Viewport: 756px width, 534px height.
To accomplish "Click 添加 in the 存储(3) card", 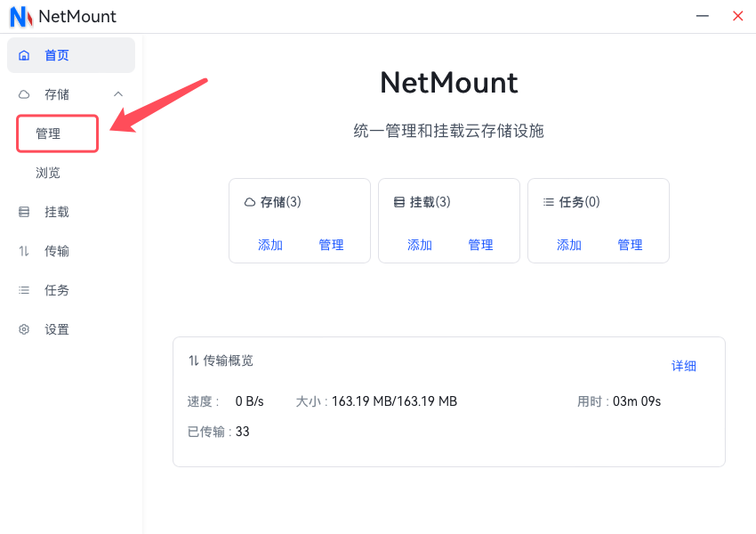I will (x=270, y=245).
